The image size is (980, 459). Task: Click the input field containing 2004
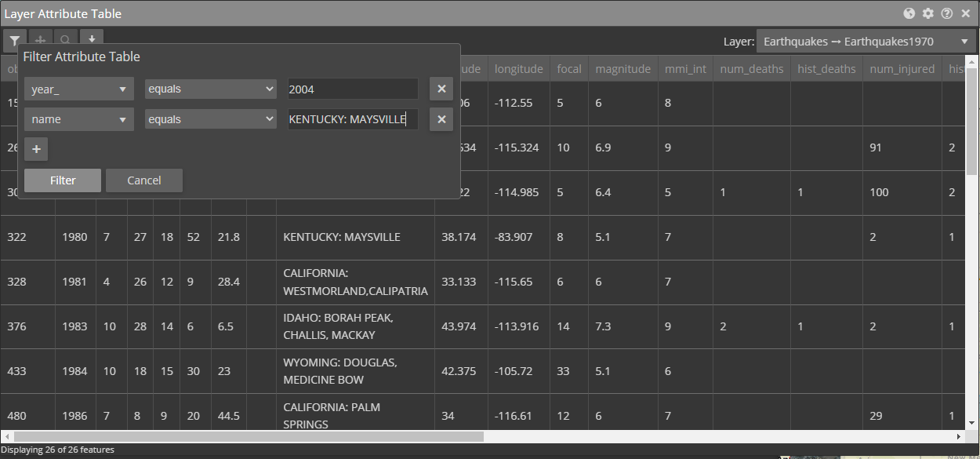(x=353, y=89)
